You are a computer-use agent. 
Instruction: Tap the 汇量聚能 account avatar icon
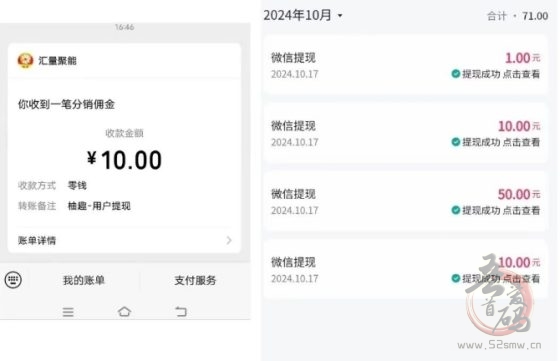coord(25,60)
